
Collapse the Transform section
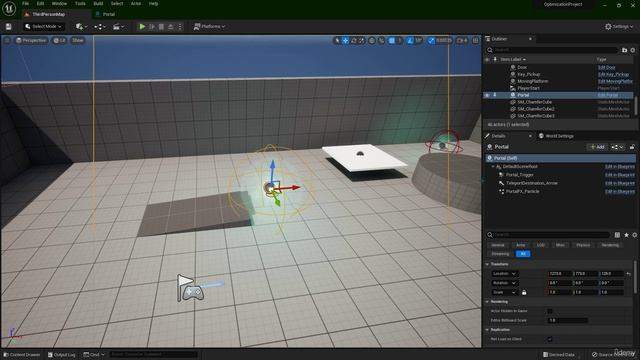pos(487,264)
